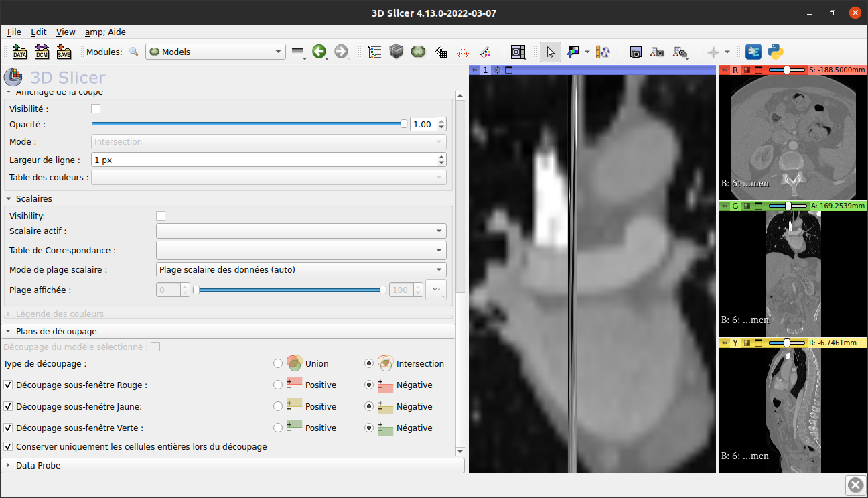Click the Largeur de ligne input field
This screenshot has width=868, height=498.
pos(268,160)
